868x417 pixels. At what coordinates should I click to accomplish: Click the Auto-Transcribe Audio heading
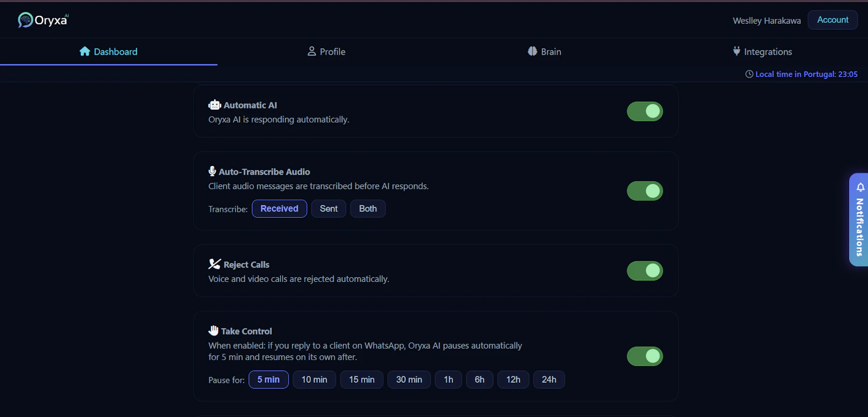pos(264,172)
